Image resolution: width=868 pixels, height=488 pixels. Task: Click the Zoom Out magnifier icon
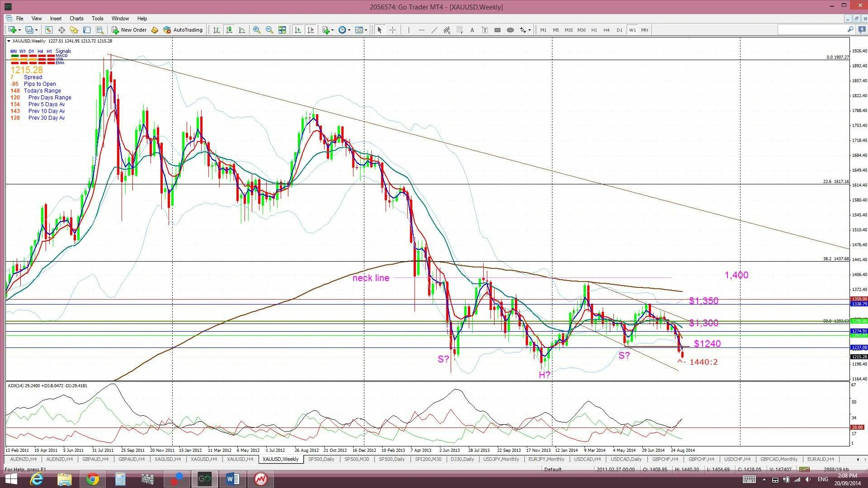pyautogui.click(x=269, y=30)
